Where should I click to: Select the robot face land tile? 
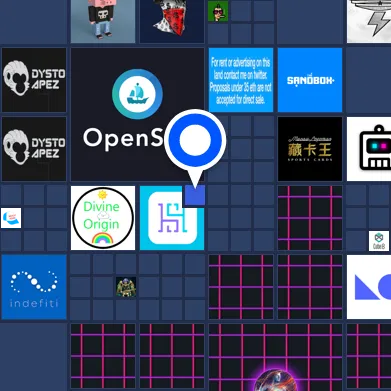(369, 149)
